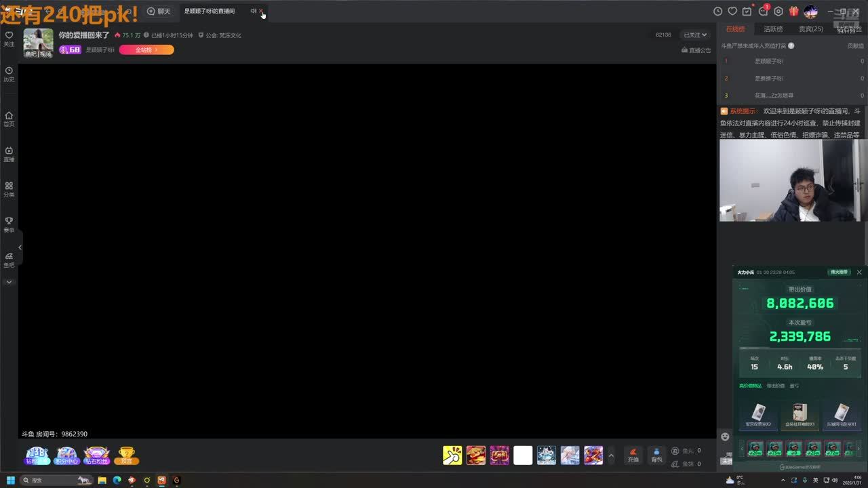Open 历史 watch history in the sidebar
The height and width of the screenshot is (488, 868).
pyautogui.click(x=9, y=73)
